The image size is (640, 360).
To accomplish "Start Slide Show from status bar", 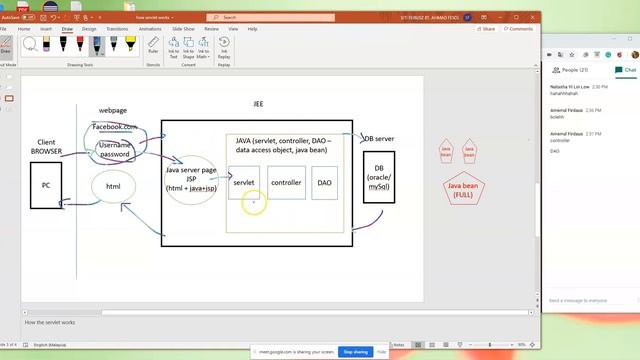I will pos(460,345).
